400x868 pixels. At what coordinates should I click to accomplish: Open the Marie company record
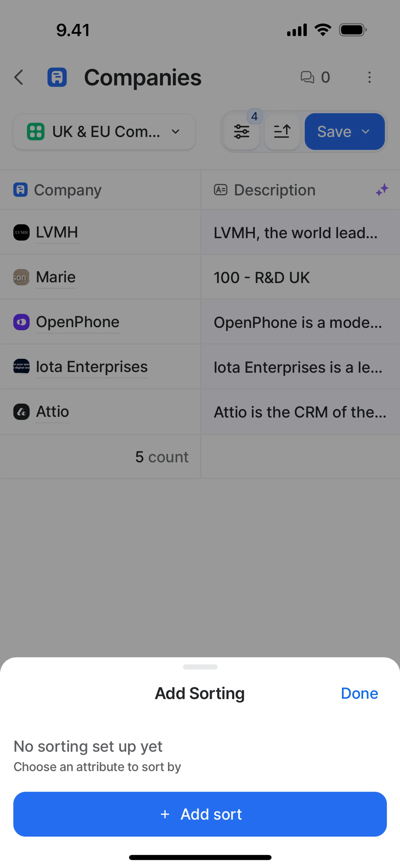[x=56, y=277]
